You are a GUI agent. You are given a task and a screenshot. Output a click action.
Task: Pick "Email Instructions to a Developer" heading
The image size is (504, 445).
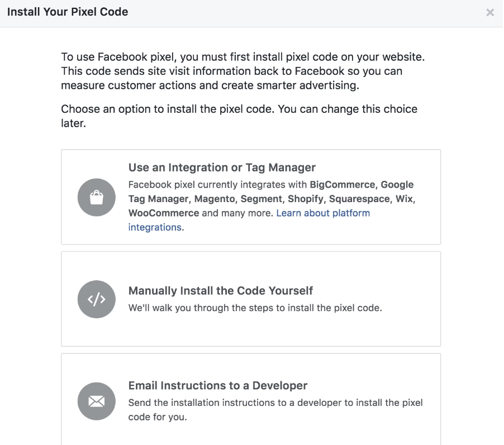point(218,386)
